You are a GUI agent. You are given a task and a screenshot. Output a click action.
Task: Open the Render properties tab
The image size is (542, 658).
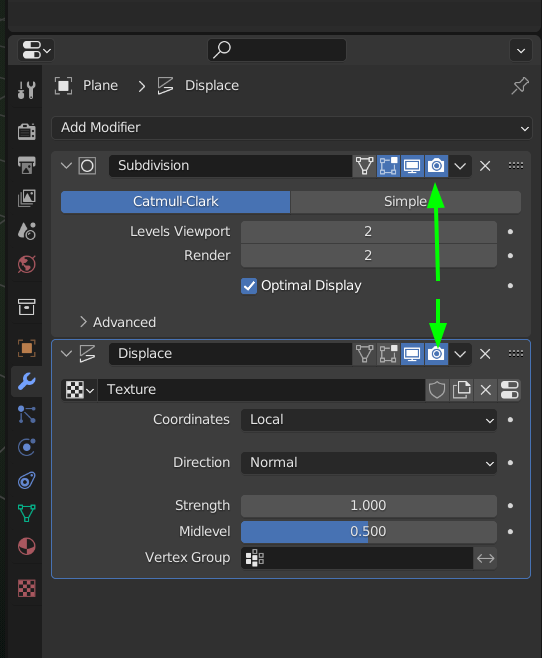click(x=26, y=131)
